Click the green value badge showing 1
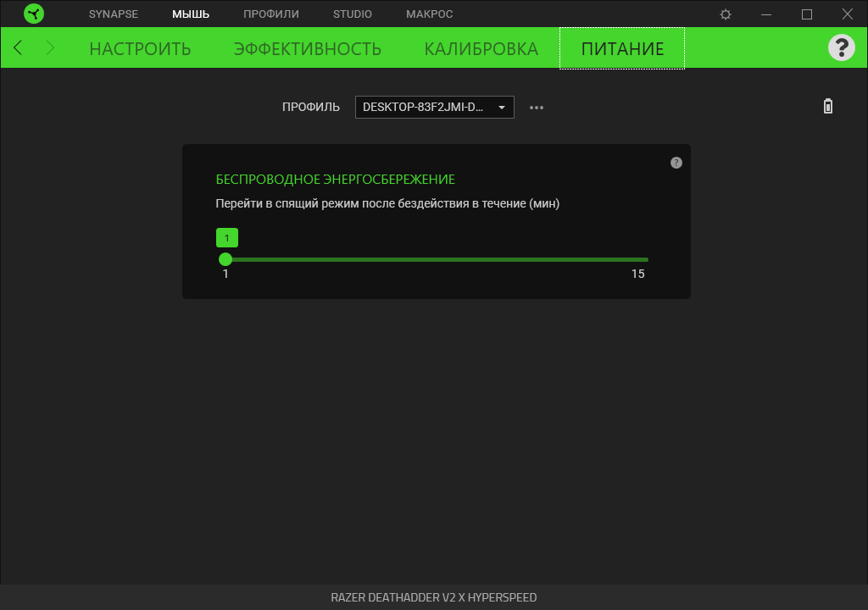The height and width of the screenshot is (610, 868). tap(227, 238)
